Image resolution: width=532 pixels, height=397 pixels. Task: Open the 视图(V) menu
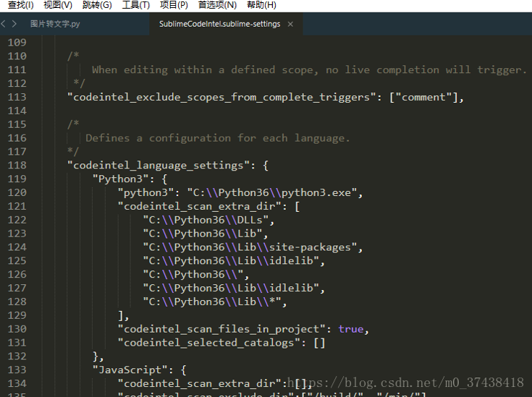tap(58, 5)
